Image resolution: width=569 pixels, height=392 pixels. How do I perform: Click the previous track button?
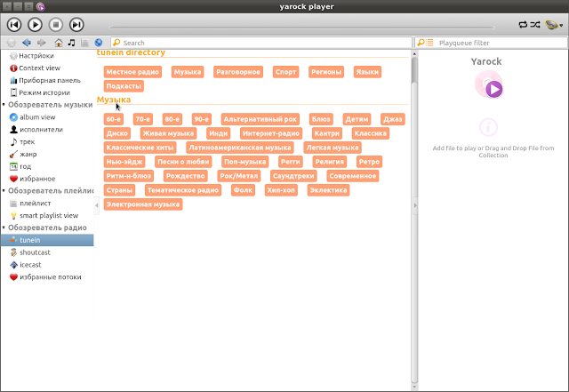click(x=14, y=25)
